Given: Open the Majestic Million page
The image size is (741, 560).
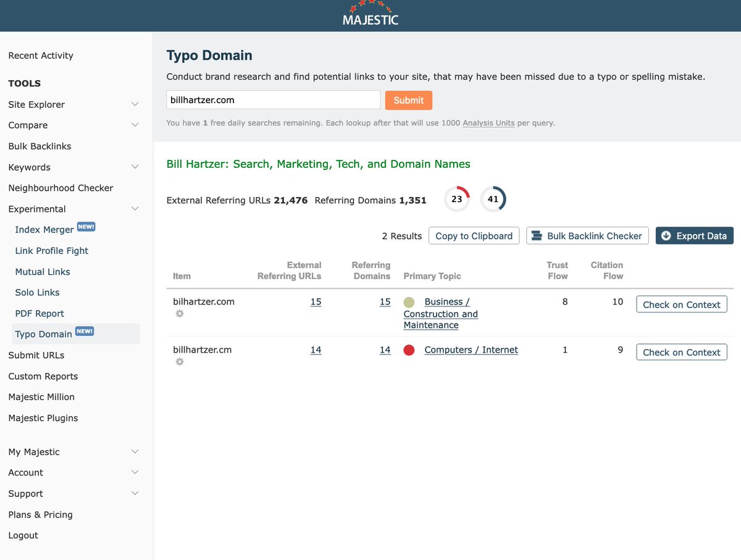Looking at the screenshot, I should click(x=41, y=397).
